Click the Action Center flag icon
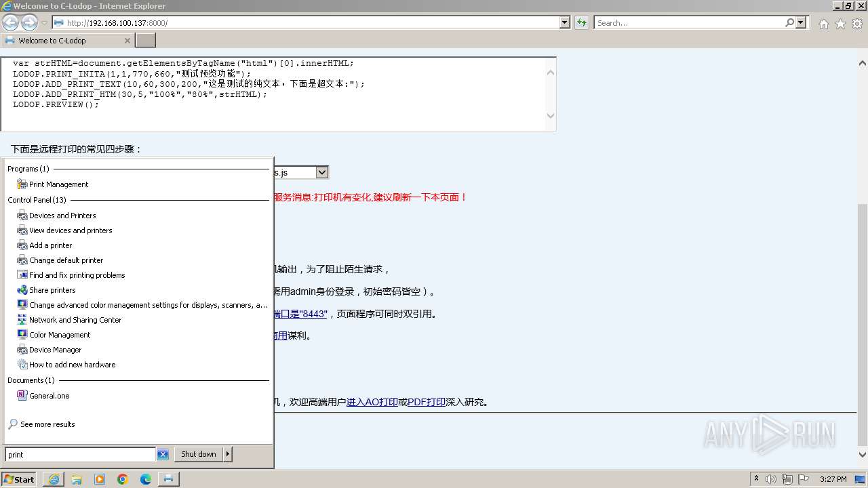Screen dimensions: 868x488 pyautogui.click(x=802, y=479)
